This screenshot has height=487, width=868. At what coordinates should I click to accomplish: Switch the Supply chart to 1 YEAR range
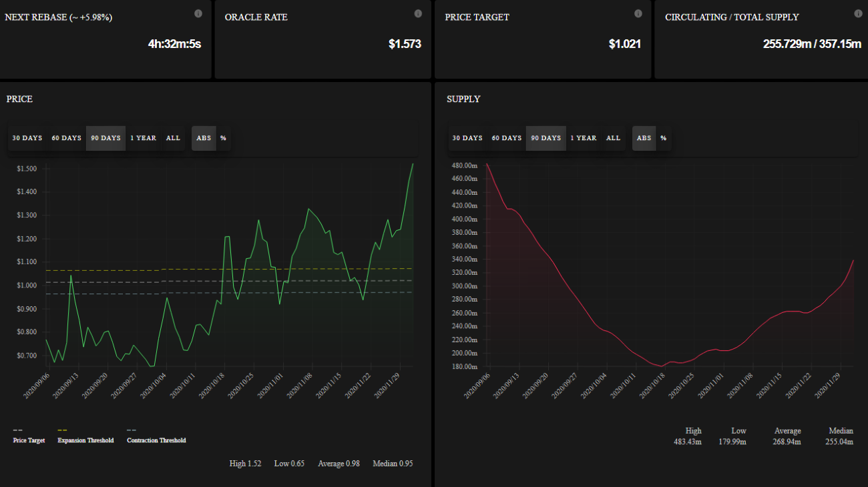[584, 138]
